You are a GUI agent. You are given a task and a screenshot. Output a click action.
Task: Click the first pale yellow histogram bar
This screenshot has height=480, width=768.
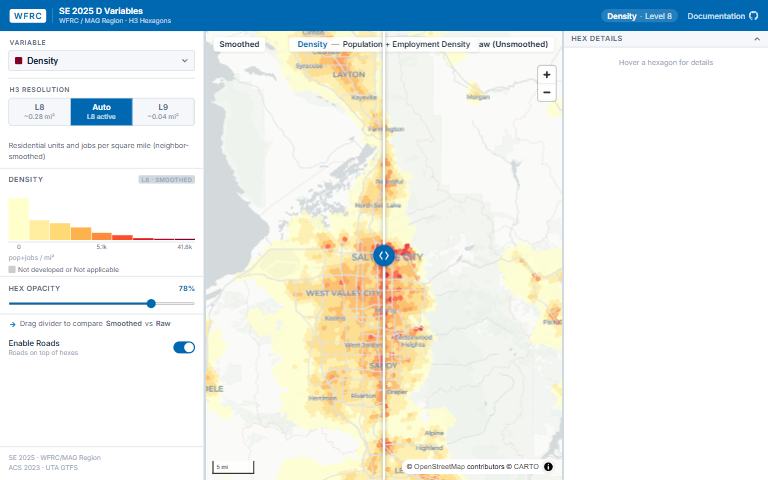click(x=19, y=218)
